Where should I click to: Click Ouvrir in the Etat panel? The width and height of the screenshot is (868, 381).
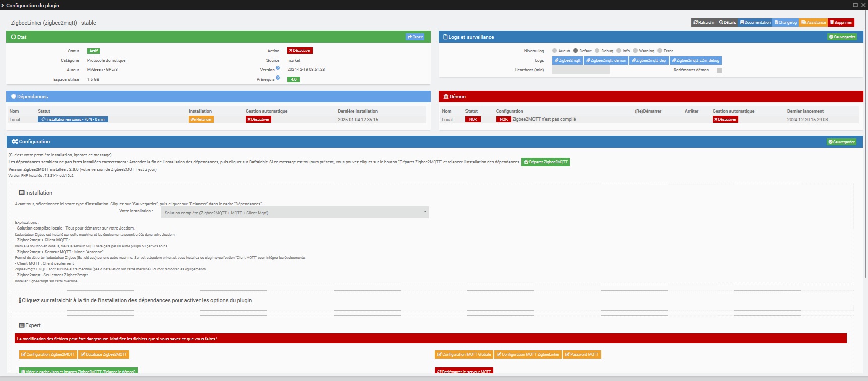click(x=415, y=37)
